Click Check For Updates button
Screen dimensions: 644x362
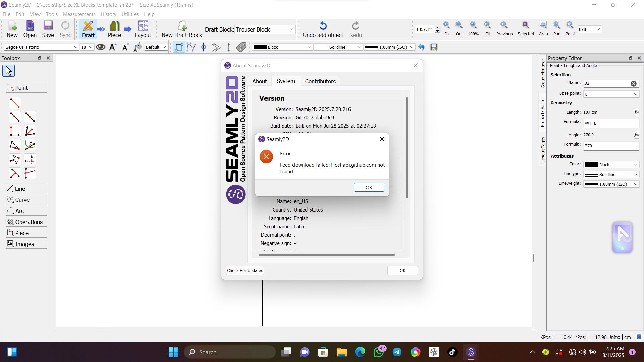(x=245, y=270)
